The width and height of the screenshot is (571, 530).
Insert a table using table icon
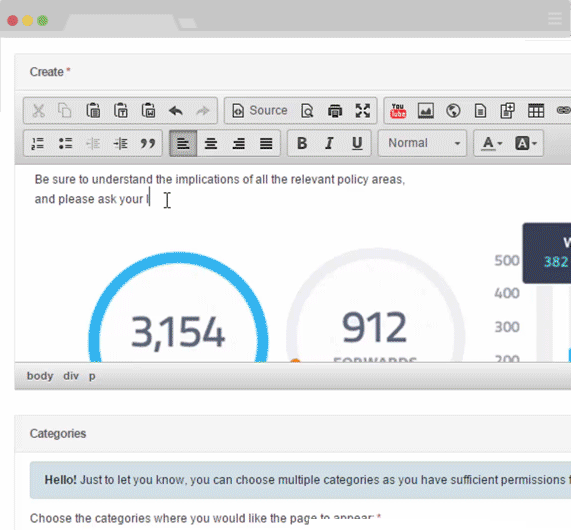(x=536, y=111)
